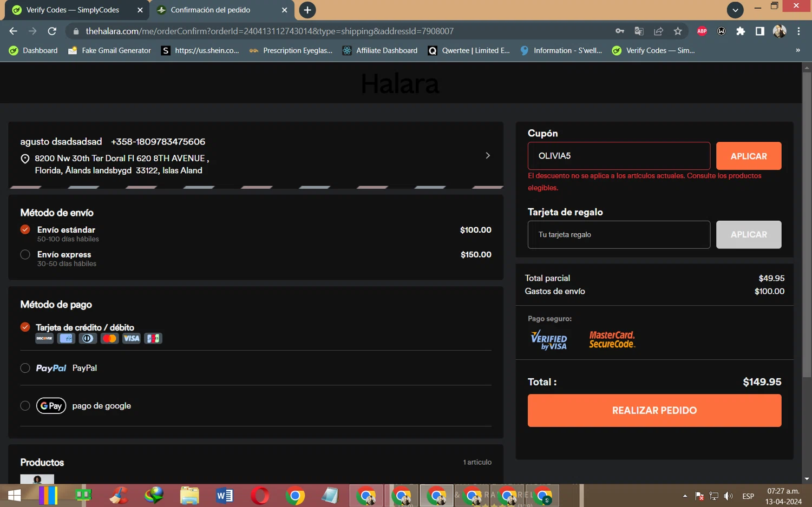Open the AdBlock Plus extension
Viewport: 812px width, 507px height.
[x=702, y=31]
